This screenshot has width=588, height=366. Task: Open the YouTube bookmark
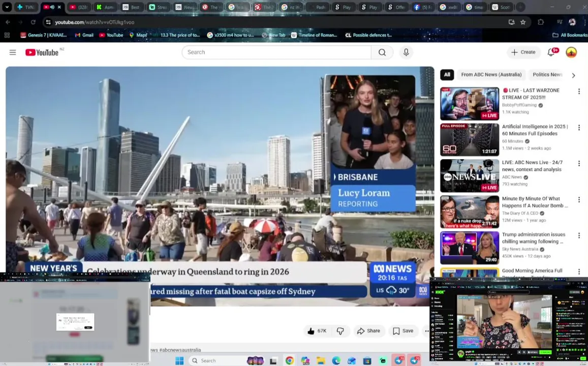[111, 35]
